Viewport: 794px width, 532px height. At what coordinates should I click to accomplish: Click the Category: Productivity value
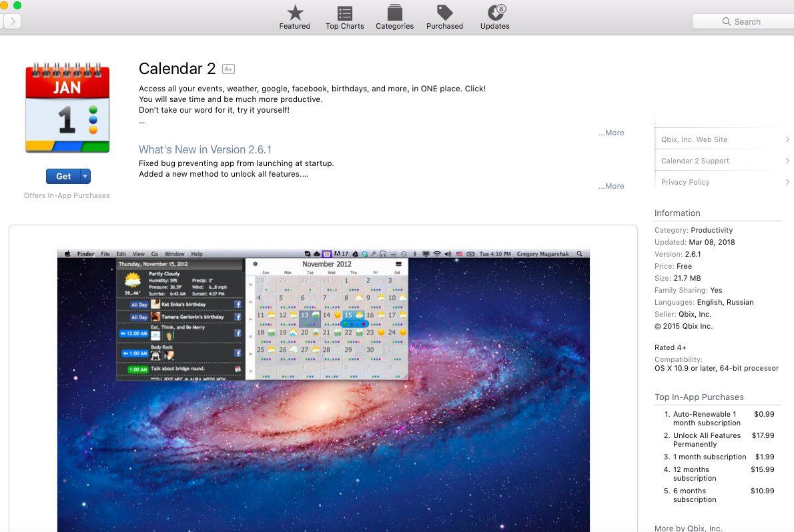pos(711,230)
